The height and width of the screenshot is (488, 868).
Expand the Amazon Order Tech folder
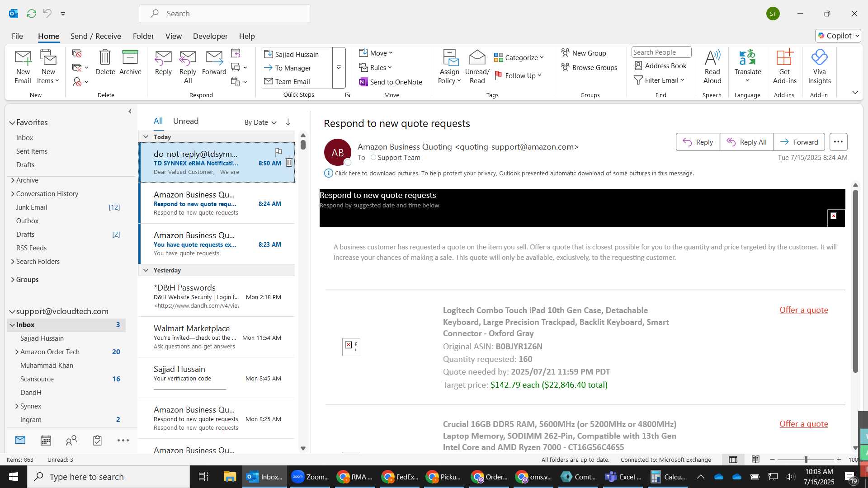[17, 352]
